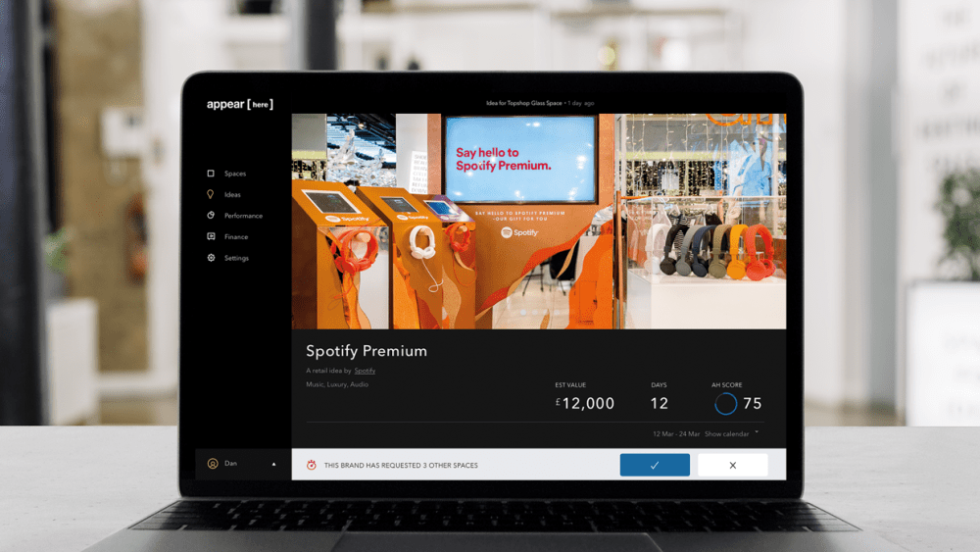Click the Spaces square icon in sidebar
Viewport: 980px width, 552px height.
click(211, 174)
